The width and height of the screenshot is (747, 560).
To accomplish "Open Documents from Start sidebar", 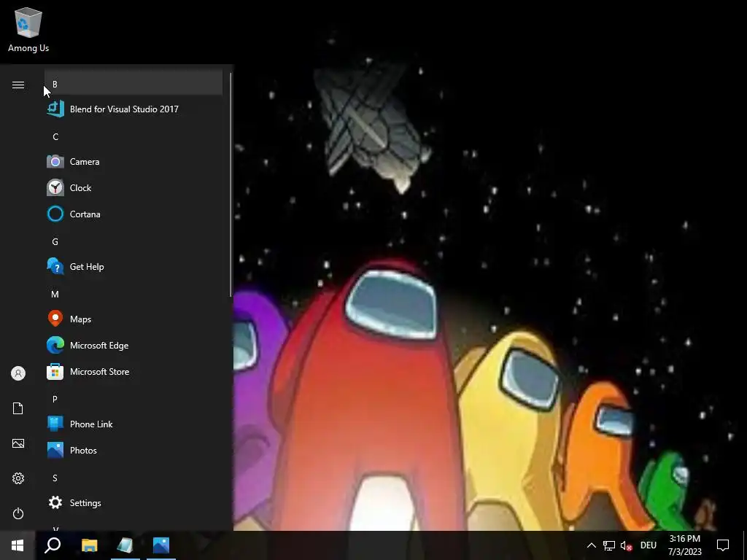I will [18, 408].
